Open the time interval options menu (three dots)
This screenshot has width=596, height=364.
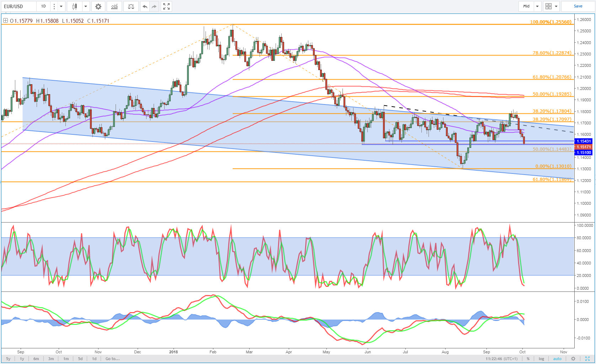54,6
